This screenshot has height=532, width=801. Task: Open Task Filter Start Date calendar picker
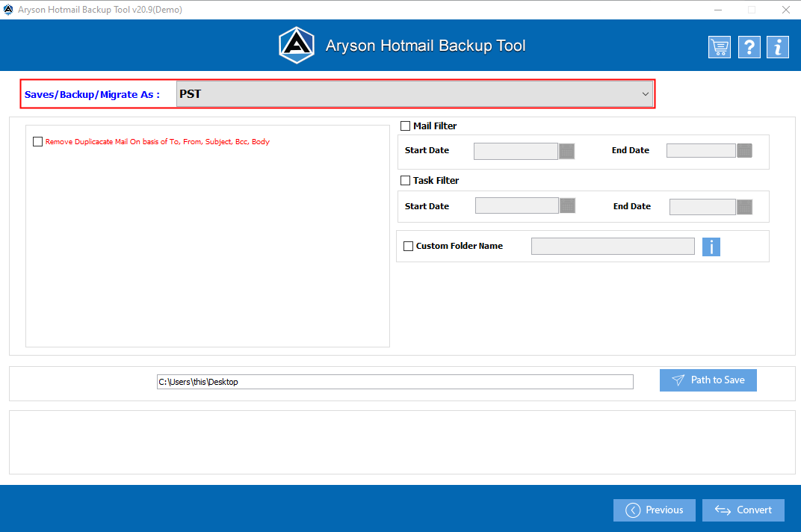(568, 205)
